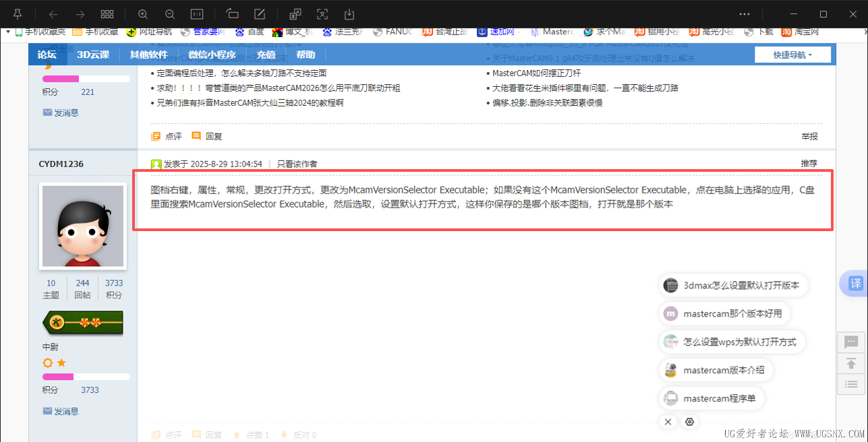This screenshot has width=868, height=442.
Task: Save the image with the download icon
Action: (349, 13)
